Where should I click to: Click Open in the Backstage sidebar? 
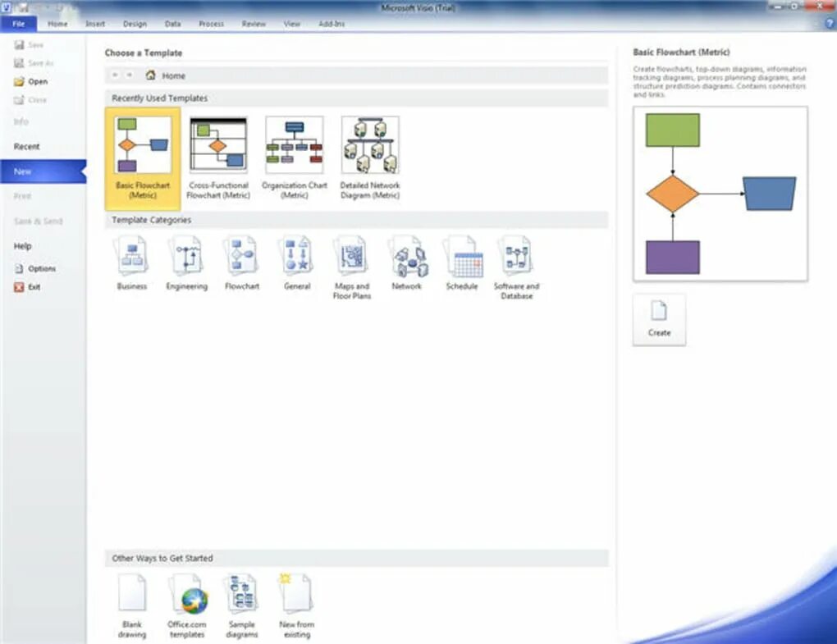click(x=31, y=82)
